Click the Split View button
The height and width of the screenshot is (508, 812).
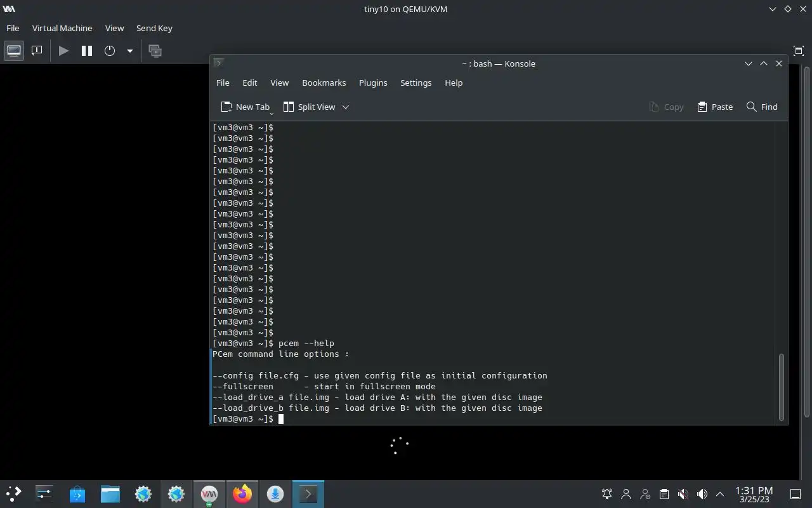point(310,107)
